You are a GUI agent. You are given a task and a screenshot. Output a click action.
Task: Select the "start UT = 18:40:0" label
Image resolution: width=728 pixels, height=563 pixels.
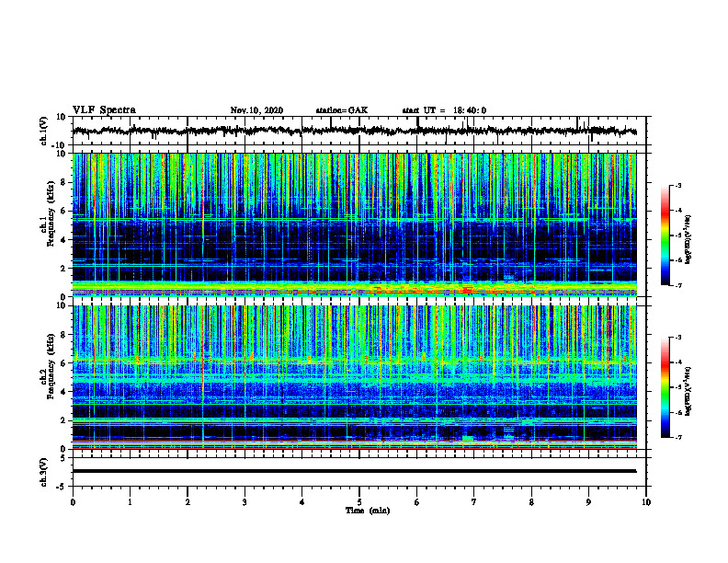444,110
